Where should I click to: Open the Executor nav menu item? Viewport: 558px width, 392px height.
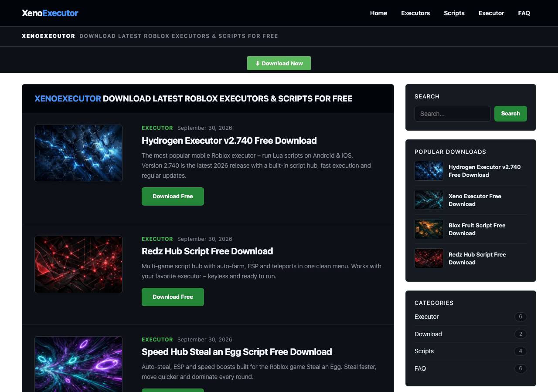click(491, 13)
